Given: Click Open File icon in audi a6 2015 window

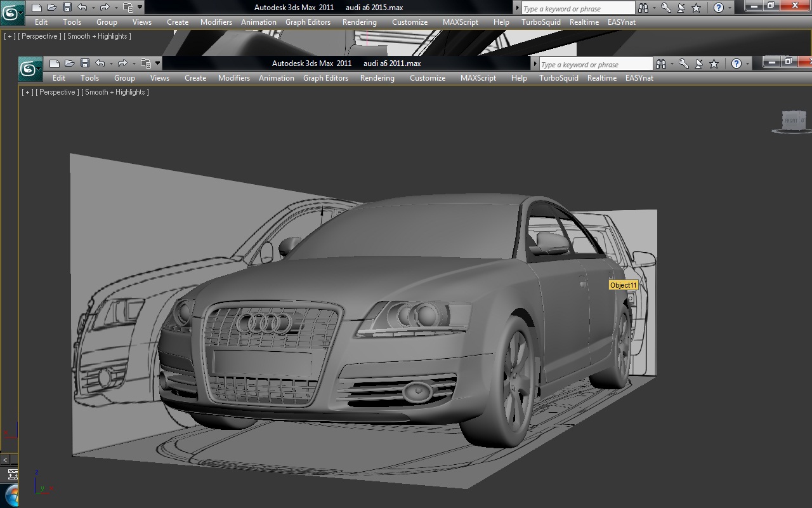Looking at the screenshot, I should pos(52,8).
